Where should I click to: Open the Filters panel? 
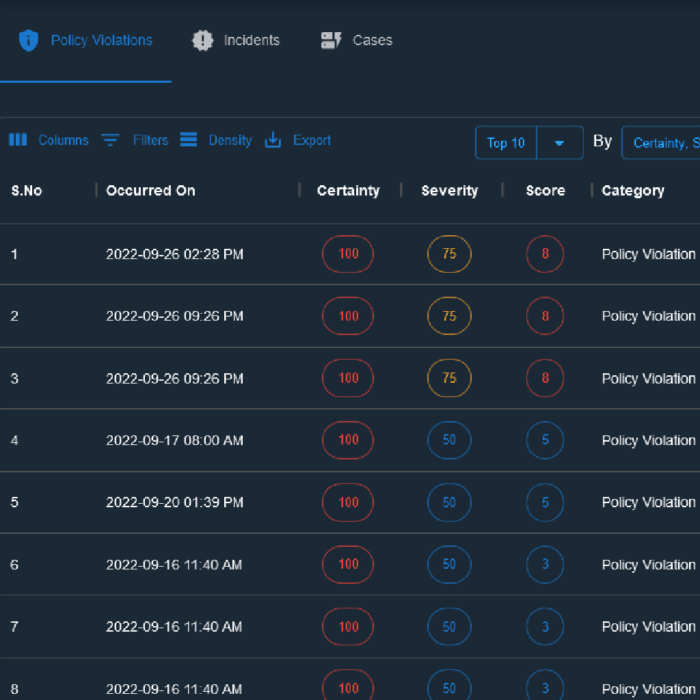[x=150, y=140]
